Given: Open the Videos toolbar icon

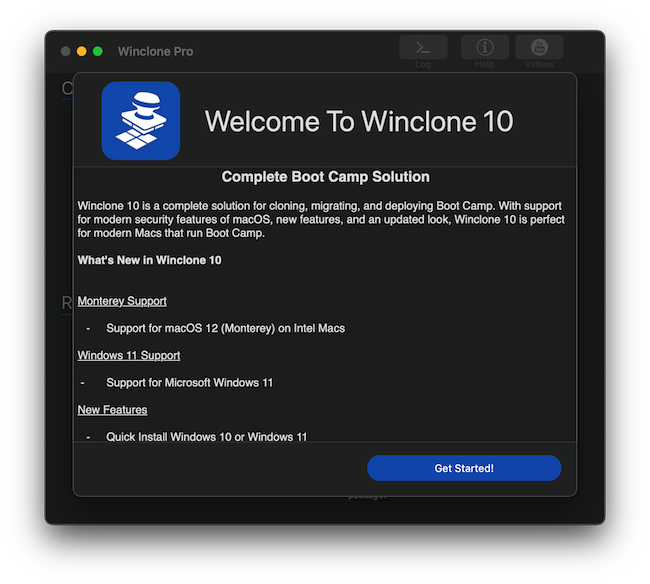Looking at the screenshot, I should point(539,47).
